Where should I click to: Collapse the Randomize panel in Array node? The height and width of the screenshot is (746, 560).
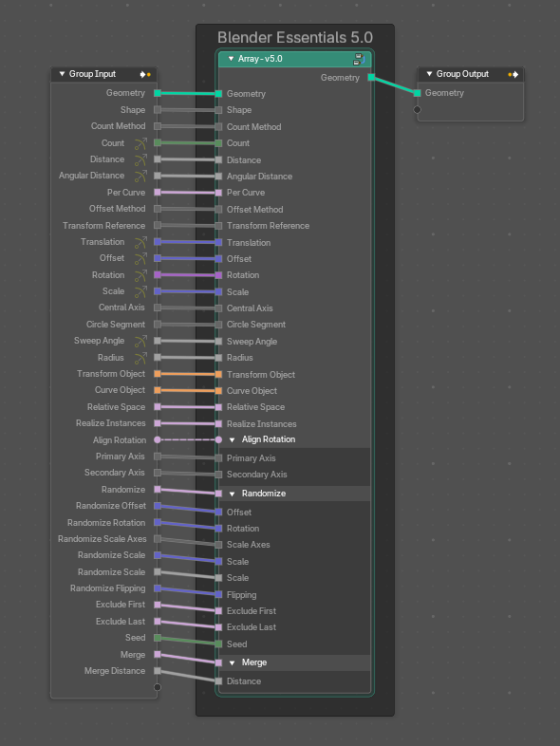coord(233,494)
